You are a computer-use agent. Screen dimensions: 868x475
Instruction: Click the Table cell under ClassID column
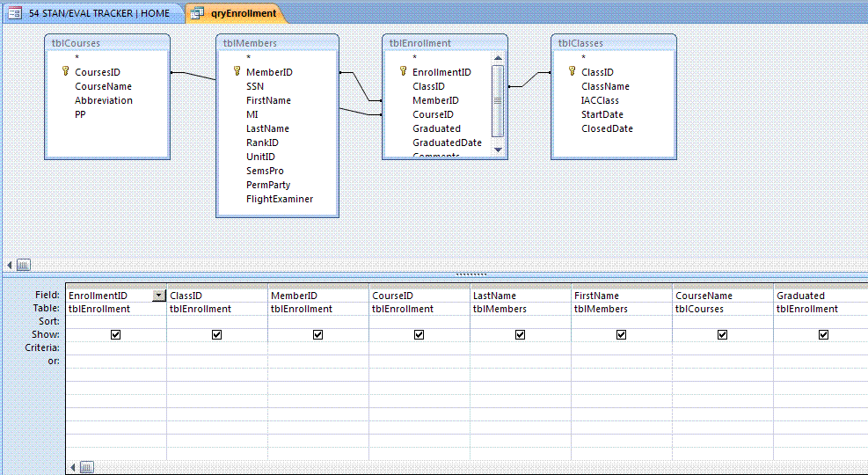pyautogui.click(x=216, y=309)
